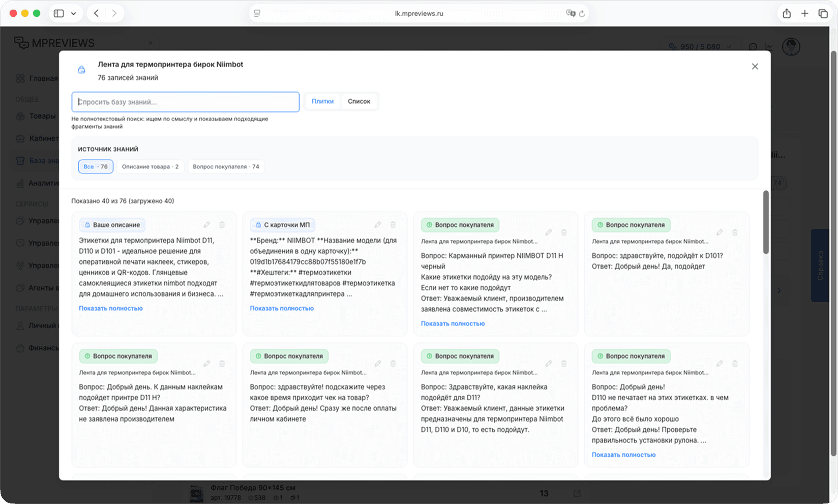The image size is (838, 504).
Task: Click the printer icon beside the dialog title
Action: tap(81, 70)
